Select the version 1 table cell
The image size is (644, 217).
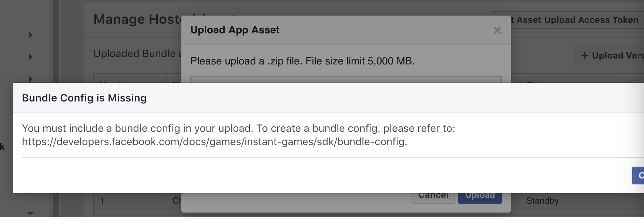[x=103, y=201]
